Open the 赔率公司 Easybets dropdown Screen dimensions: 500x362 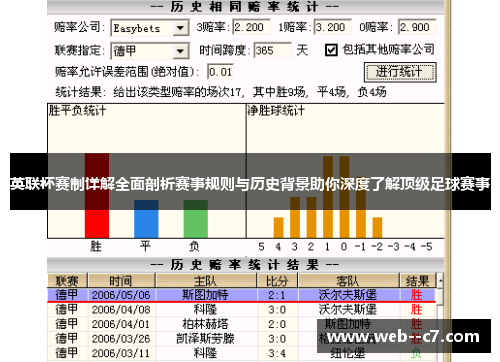(x=180, y=28)
